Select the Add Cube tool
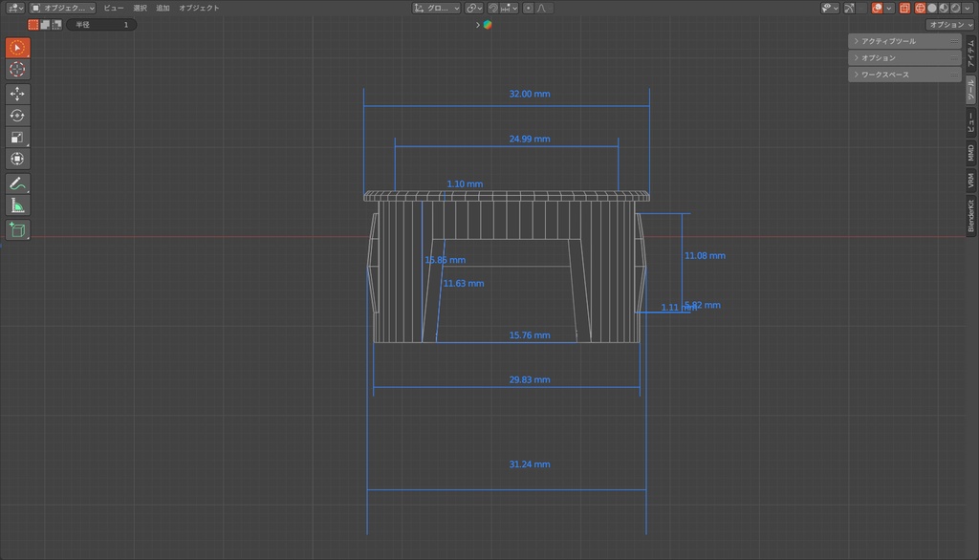Screen dimensions: 979x560 17,229
